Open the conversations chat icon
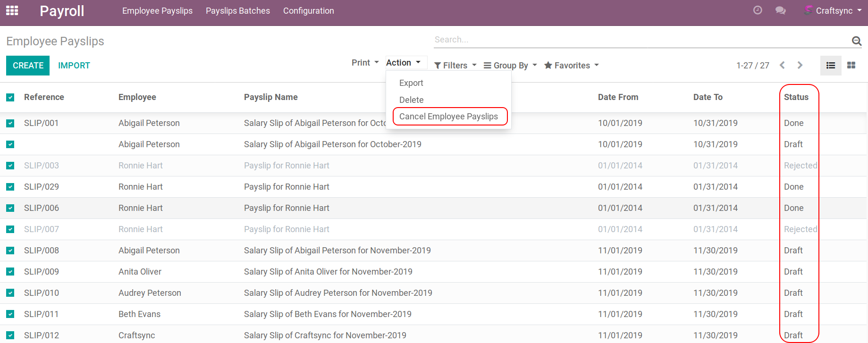Image resolution: width=868 pixels, height=343 pixels. click(x=780, y=10)
